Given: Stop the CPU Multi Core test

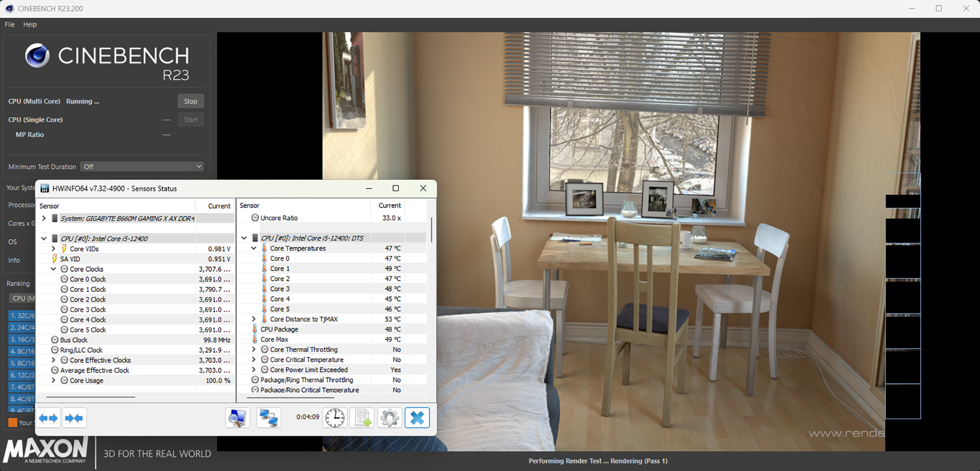Looking at the screenshot, I should [191, 101].
